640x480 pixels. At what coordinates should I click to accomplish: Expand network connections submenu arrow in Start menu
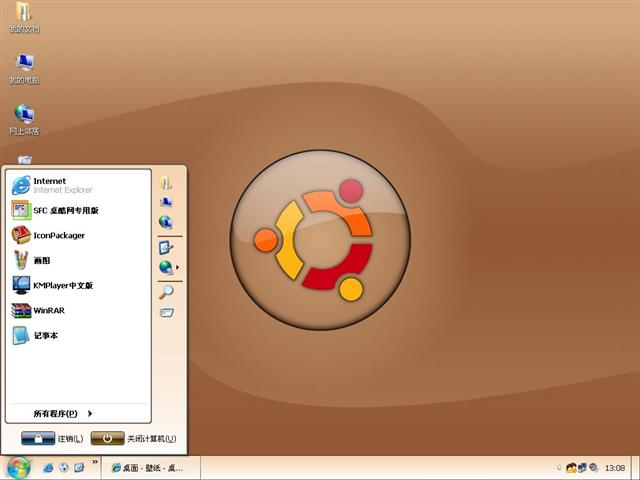pyautogui.click(x=177, y=267)
